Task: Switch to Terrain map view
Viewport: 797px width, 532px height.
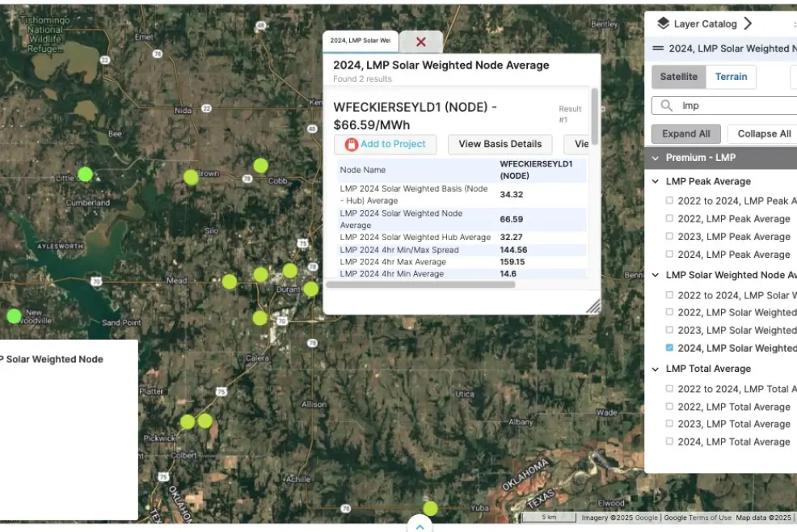Action: (731, 77)
